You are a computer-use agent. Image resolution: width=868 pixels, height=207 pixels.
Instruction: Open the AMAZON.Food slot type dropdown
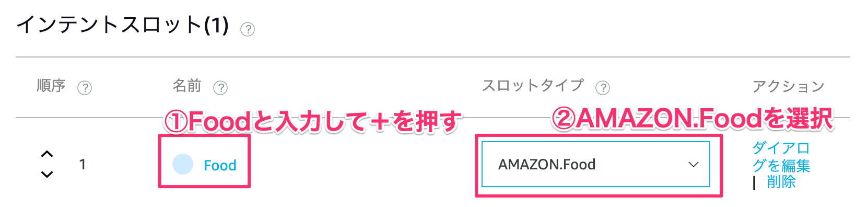[x=595, y=164]
